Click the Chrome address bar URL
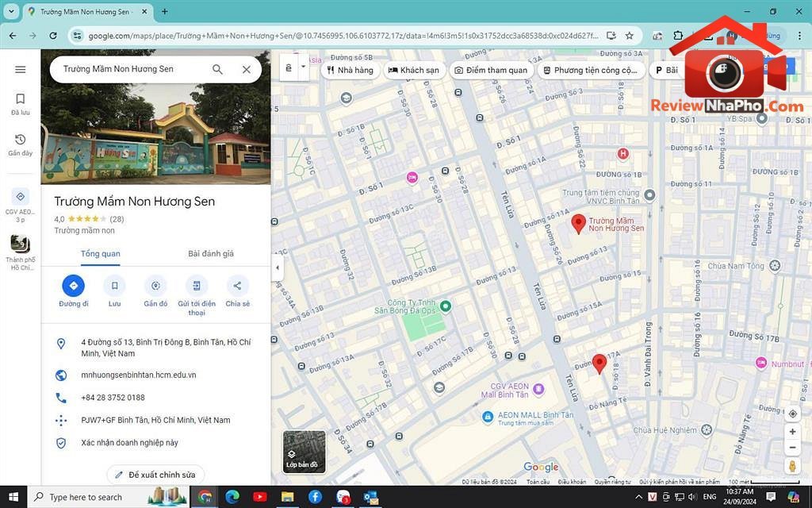812x508 pixels. click(x=343, y=36)
